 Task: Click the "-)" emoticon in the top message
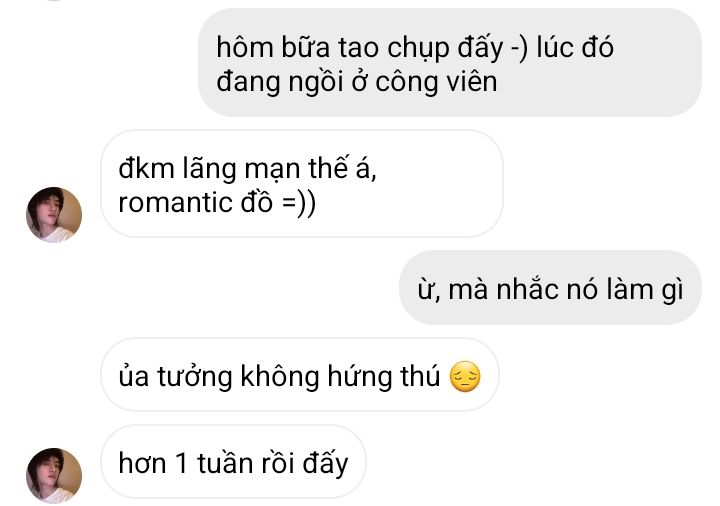pos(519,48)
